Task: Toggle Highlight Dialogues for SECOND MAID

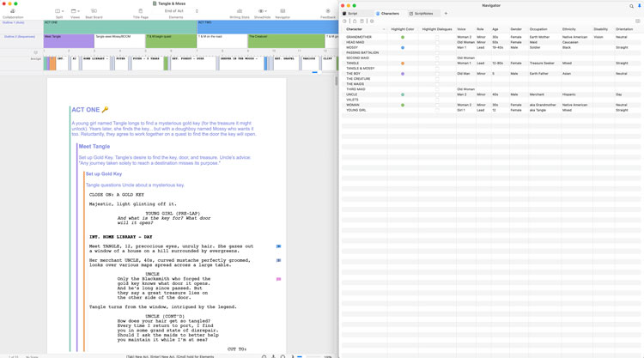Action: (x=437, y=58)
